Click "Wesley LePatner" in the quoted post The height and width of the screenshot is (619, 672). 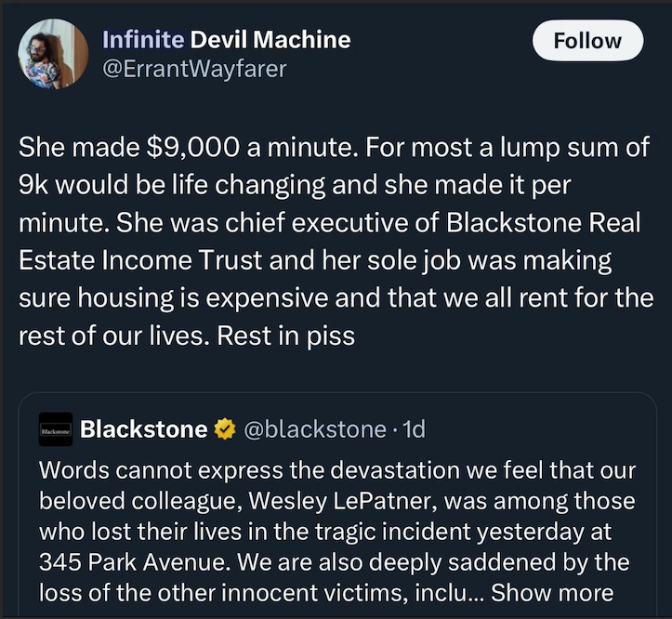click(335, 500)
